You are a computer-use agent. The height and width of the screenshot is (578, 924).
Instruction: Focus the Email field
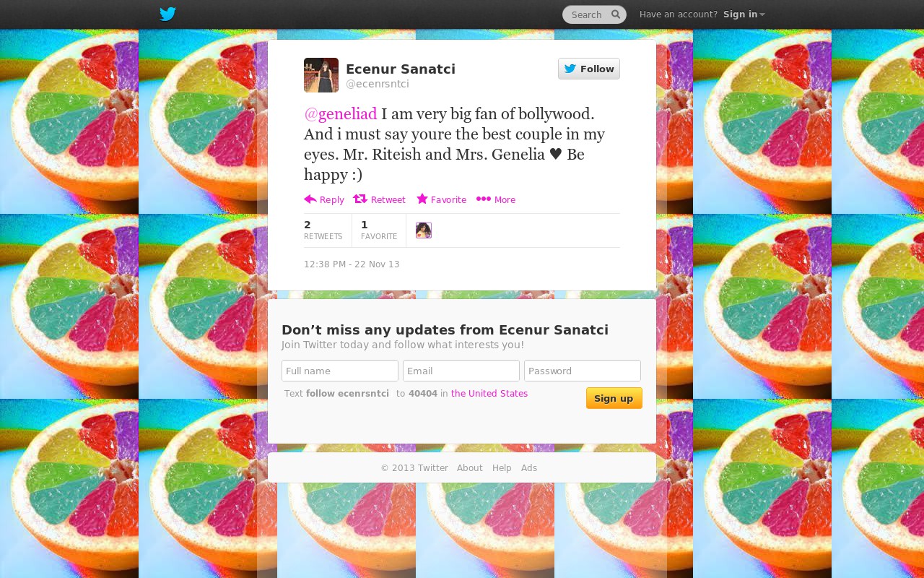click(x=461, y=371)
